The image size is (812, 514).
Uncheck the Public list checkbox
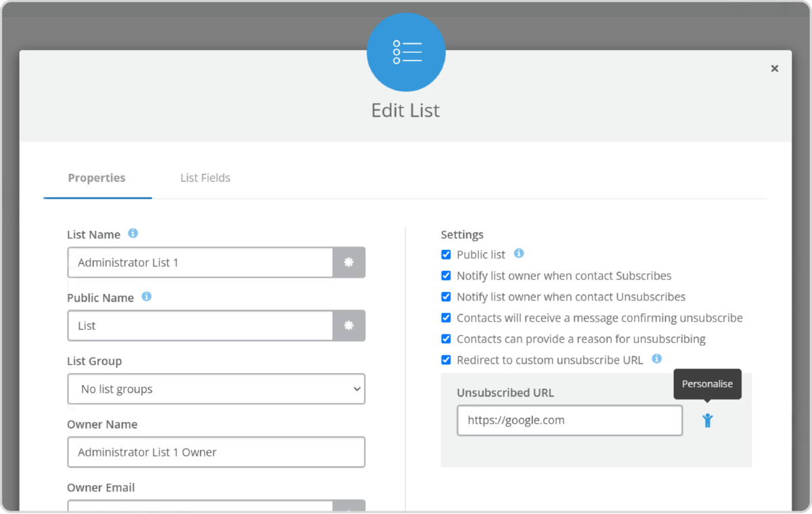pyautogui.click(x=446, y=254)
